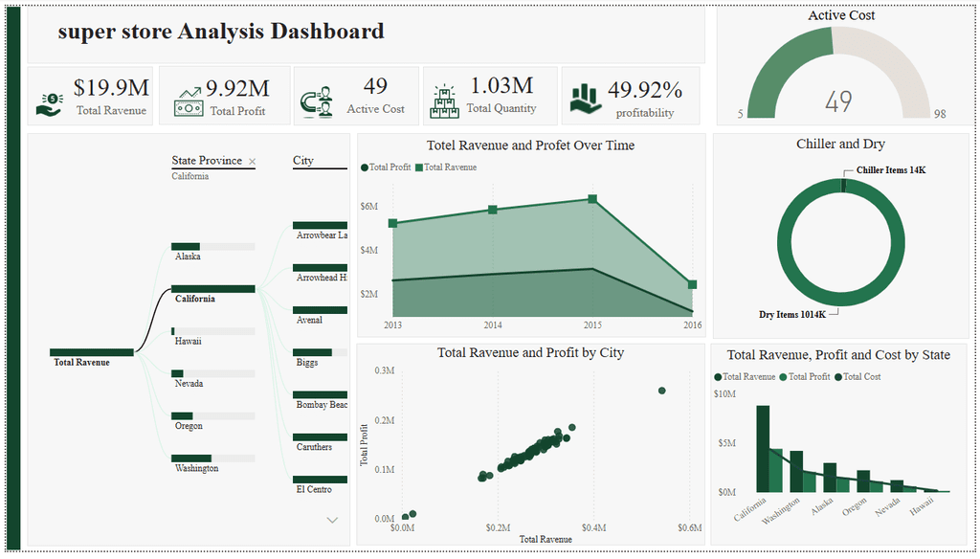
Task: Click the Total Revenue hand-with-coin icon
Action: coord(50,105)
